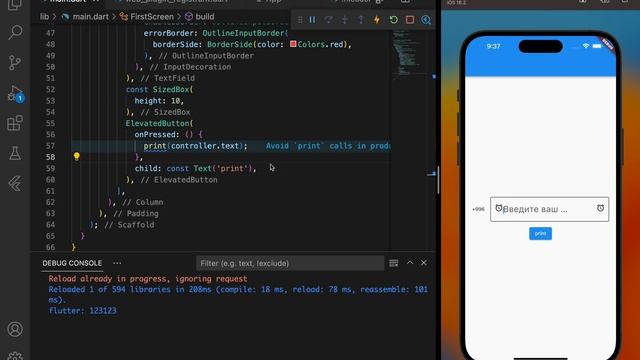
Task: Click the debug Step Over button
Action: pyautogui.click(x=328, y=20)
